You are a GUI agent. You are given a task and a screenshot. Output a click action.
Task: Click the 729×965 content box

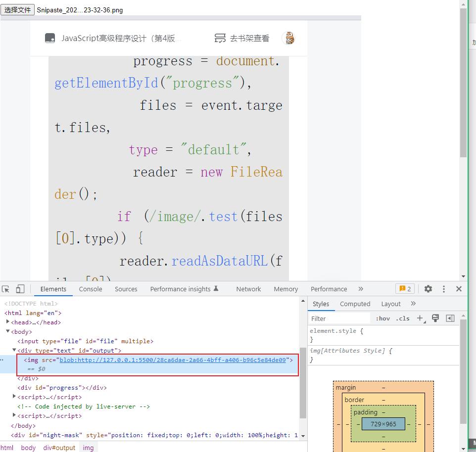383,424
